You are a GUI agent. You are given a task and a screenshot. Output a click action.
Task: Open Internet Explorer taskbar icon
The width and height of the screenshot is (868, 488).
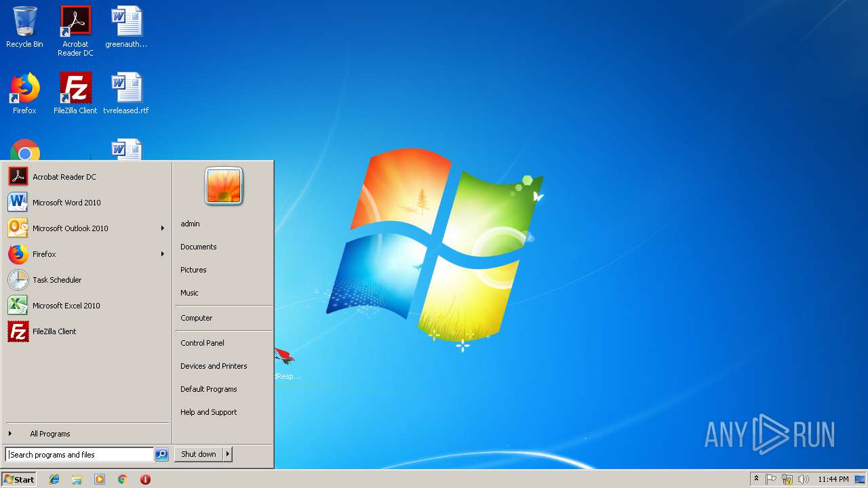pos(54,479)
